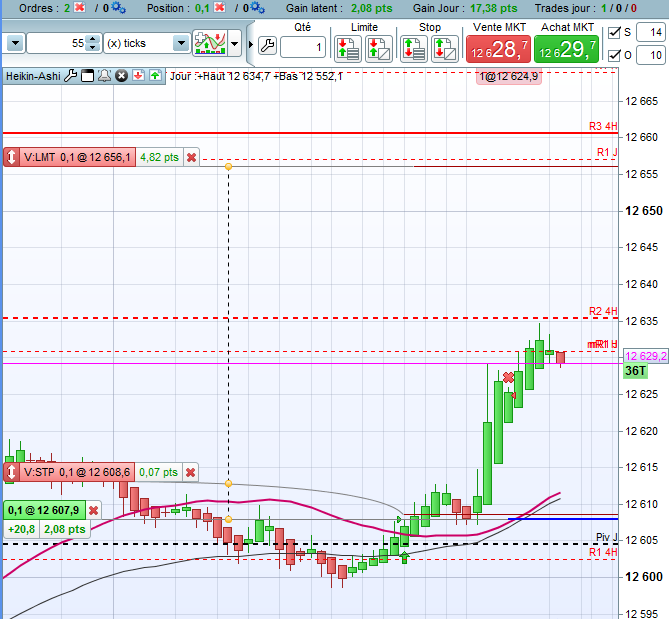669x619 pixels.
Task: Click the green up-arrow icon on the Heikin-Ashi bar
Action: click(x=155, y=76)
